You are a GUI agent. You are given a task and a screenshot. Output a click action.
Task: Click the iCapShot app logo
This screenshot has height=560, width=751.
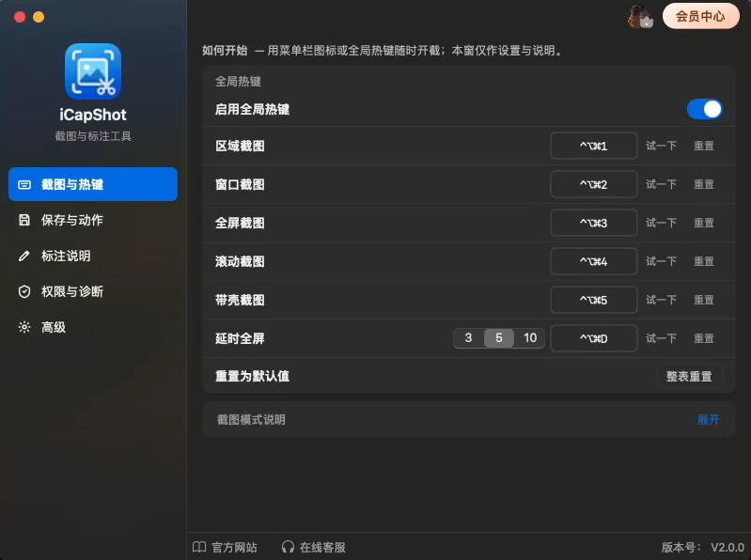point(93,71)
